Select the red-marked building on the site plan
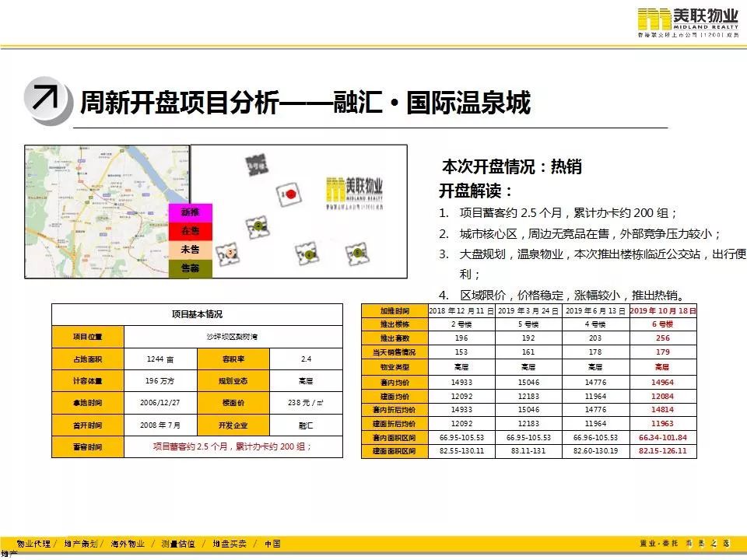The image size is (747, 560). point(289,194)
